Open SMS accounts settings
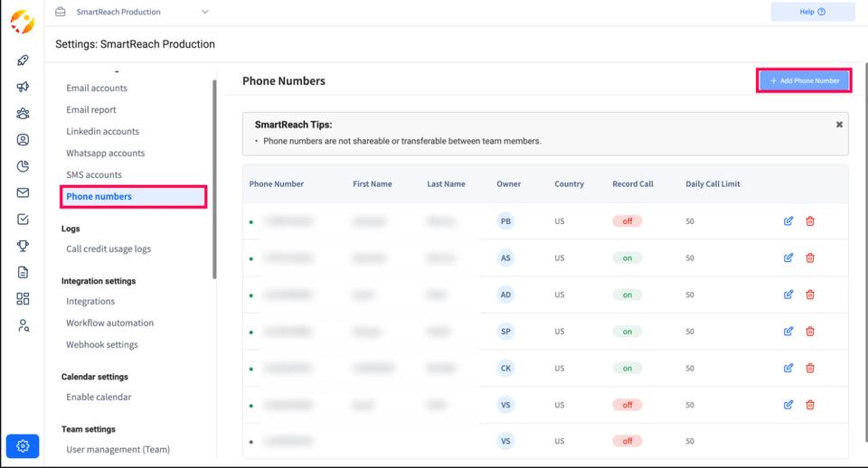The width and height of the screenshot is (868, 468). (94, 174)
